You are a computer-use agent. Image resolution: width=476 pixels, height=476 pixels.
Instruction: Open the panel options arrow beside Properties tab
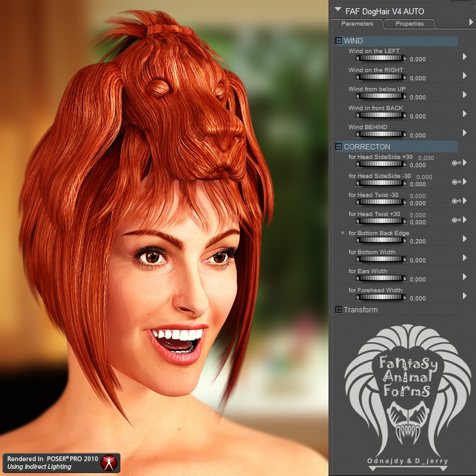471,22
